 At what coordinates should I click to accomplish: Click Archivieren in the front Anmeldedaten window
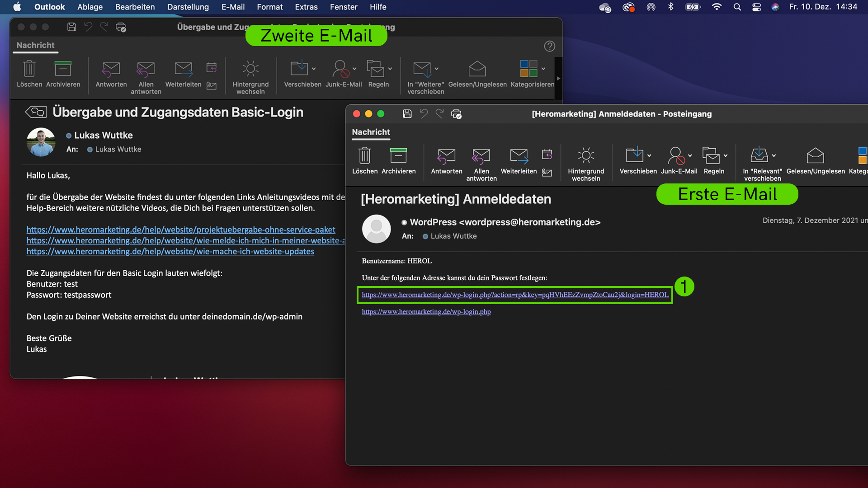pyautogui.click(x=398, y=161)
